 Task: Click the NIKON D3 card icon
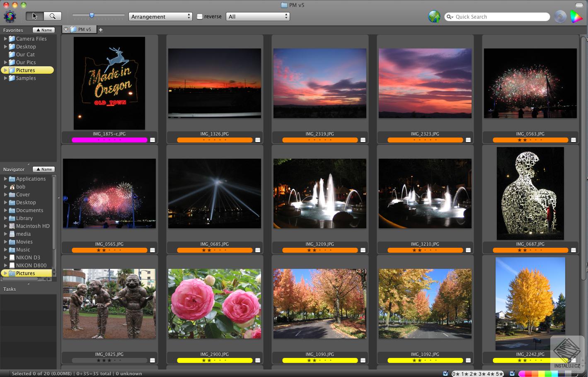click(x=12, y=258)
